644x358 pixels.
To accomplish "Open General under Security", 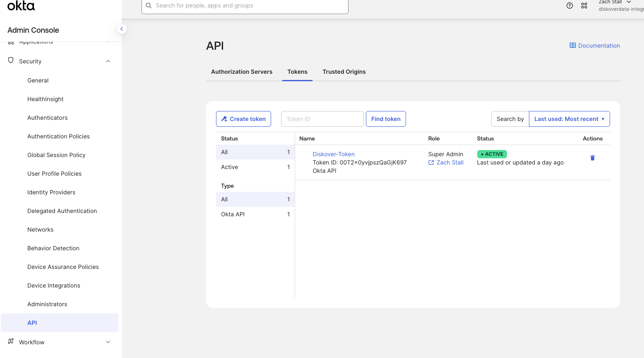I will [38, 80].
